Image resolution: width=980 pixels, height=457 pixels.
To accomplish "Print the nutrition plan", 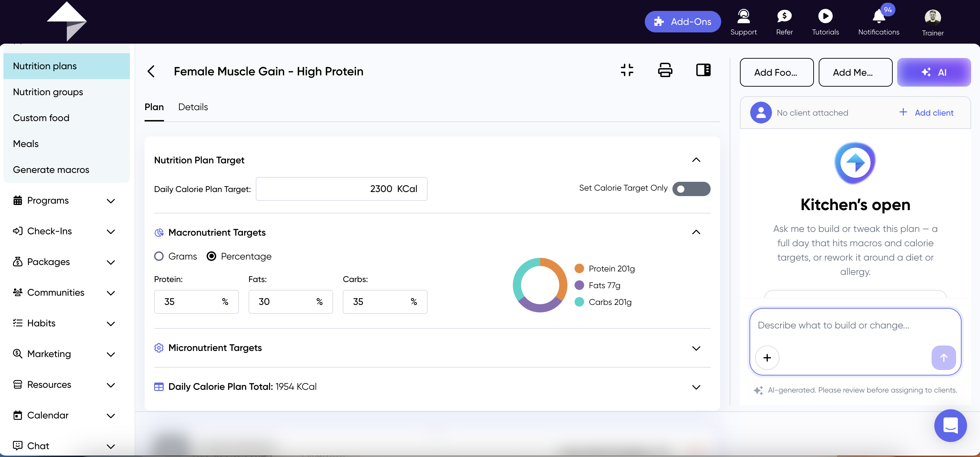I will click(665, 70).
